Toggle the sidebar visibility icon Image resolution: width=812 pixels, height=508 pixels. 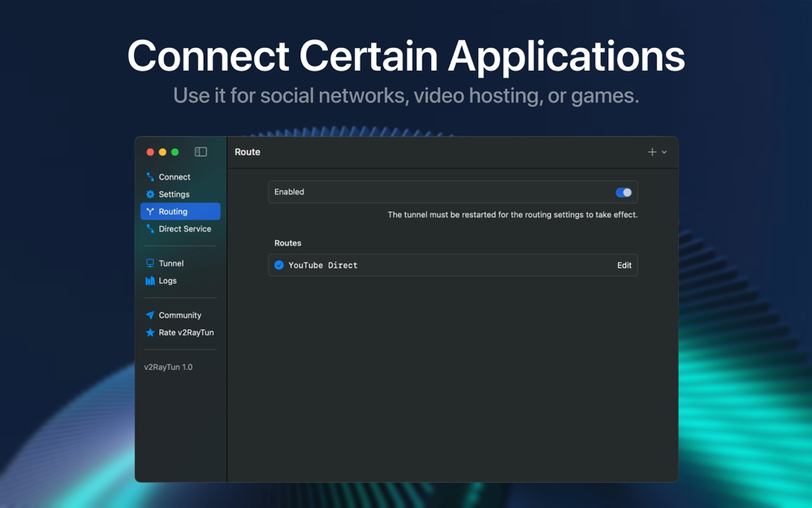(x=201, y=152)
